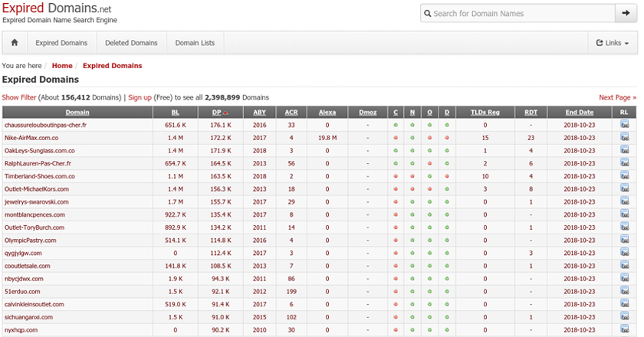644x337 pixels.
Task: Open the RalphLauren-Pas-Cher.fr domain link
Action: pyautogui.click(x=38, y=163)
